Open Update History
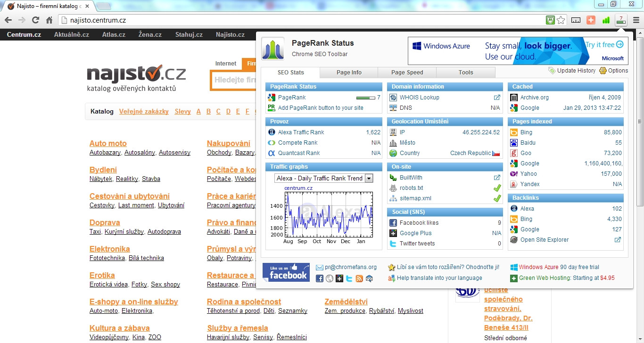 pyautogui.click(x=572, y=71)
